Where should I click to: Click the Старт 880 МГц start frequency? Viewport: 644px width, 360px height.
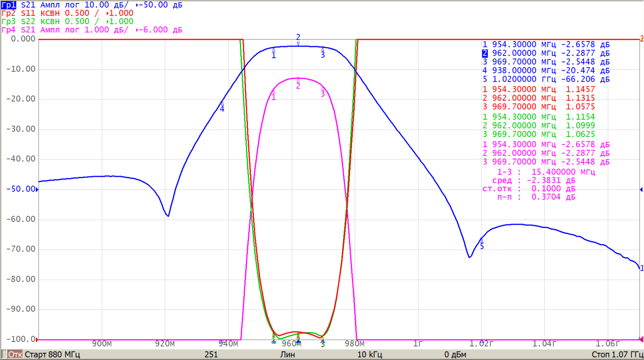click(52, 355)
